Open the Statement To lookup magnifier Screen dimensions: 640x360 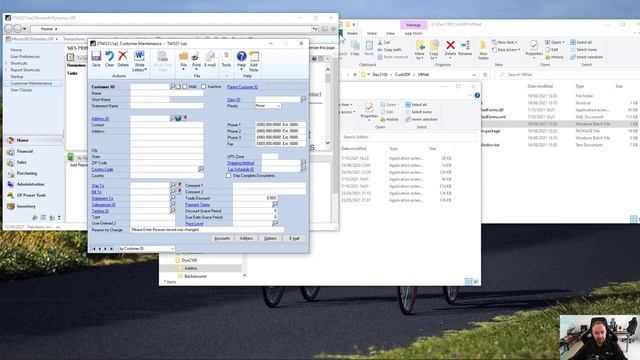(x=173, y=198)
